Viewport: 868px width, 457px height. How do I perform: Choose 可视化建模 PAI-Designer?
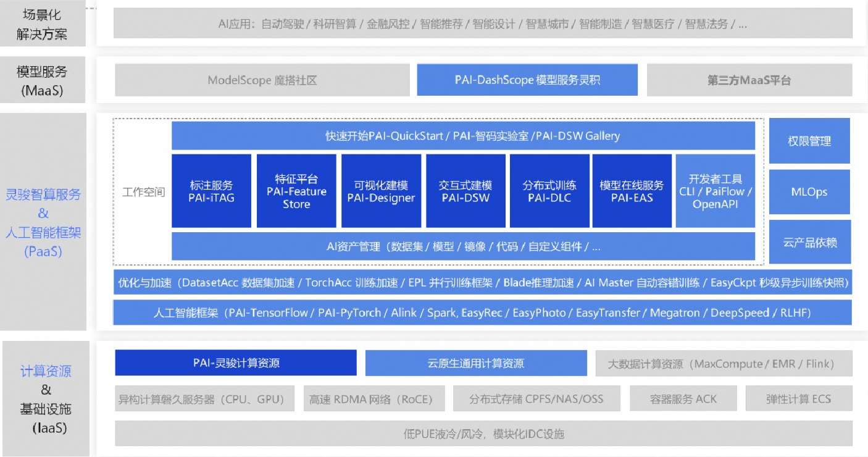coord(381,191)
